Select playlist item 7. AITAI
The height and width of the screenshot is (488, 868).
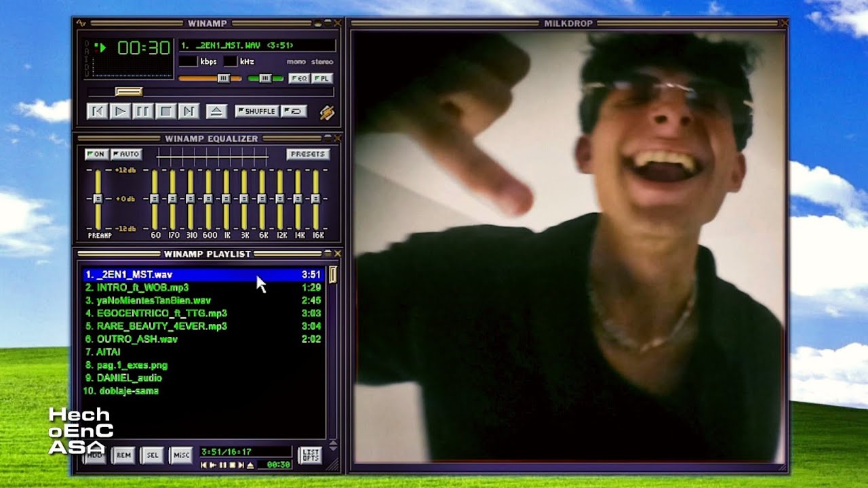[204, 352]
